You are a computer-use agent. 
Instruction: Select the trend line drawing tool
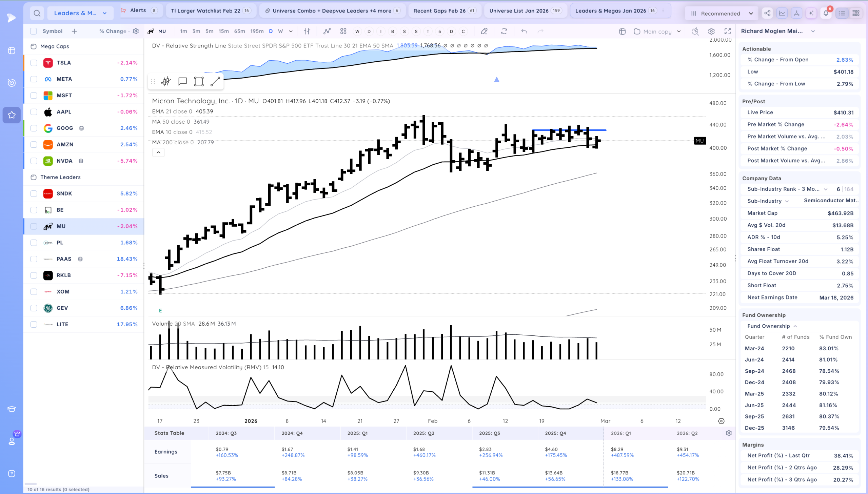click(215, 81)
